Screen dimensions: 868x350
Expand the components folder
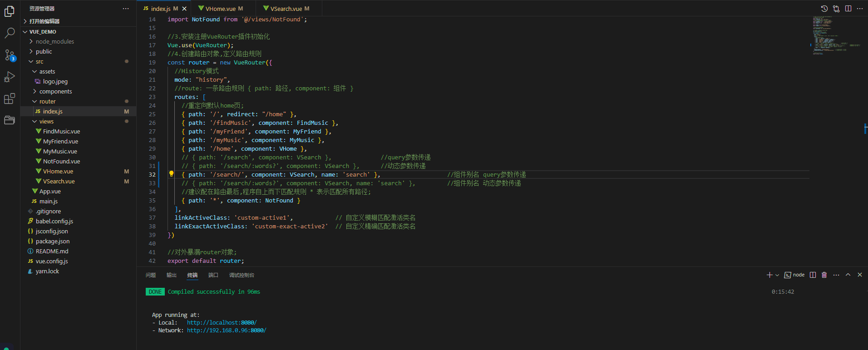pyautogui.click(x=79, y=92)
